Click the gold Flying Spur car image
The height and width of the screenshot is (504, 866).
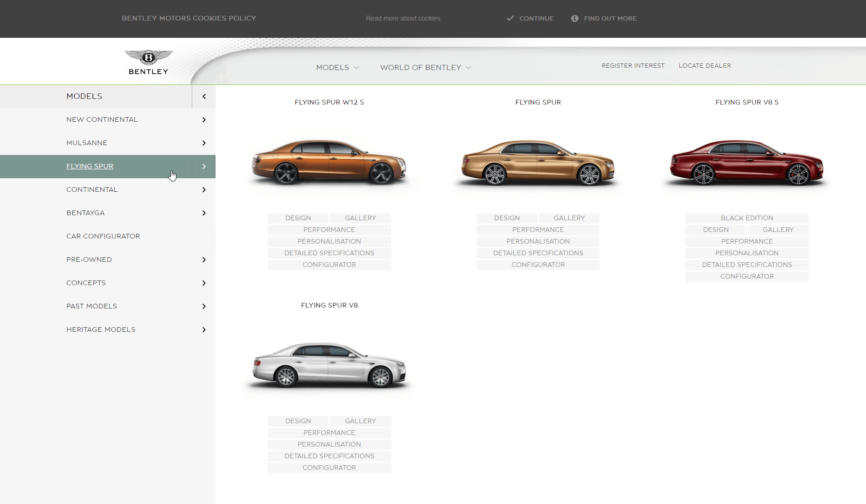tap(538, 162)
